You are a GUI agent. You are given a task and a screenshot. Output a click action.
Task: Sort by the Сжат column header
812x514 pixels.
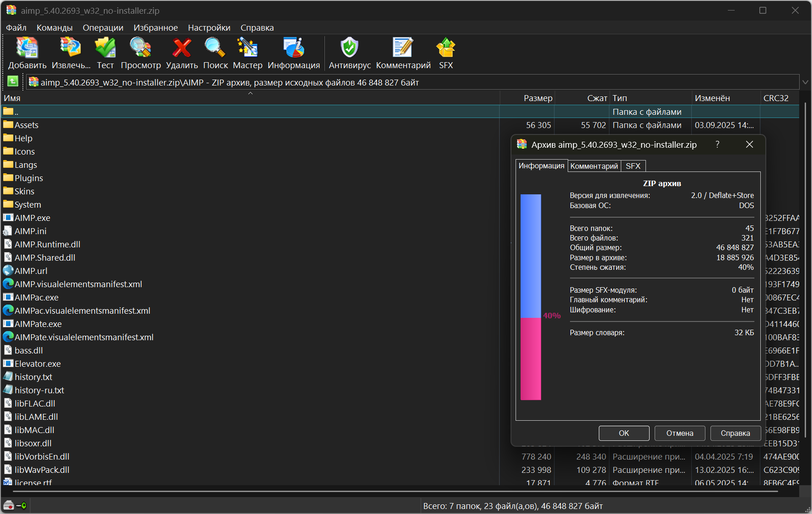[582, 98]
